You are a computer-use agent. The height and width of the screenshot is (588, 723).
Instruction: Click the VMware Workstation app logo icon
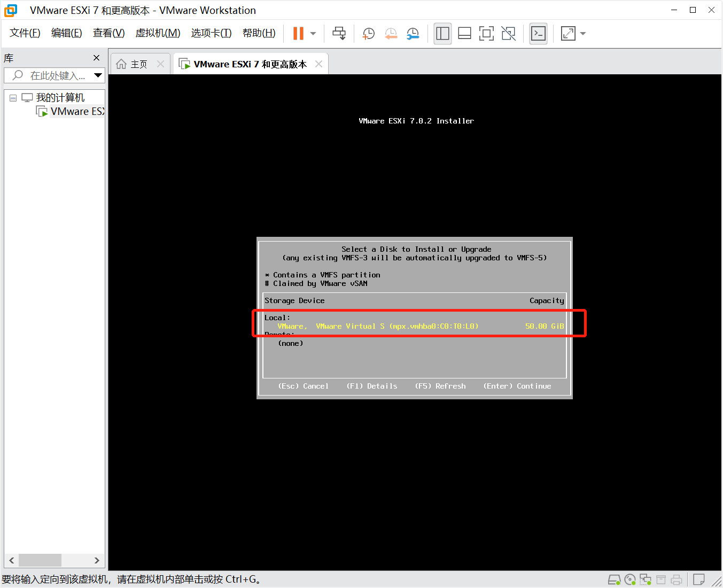(x=11, y=10)
